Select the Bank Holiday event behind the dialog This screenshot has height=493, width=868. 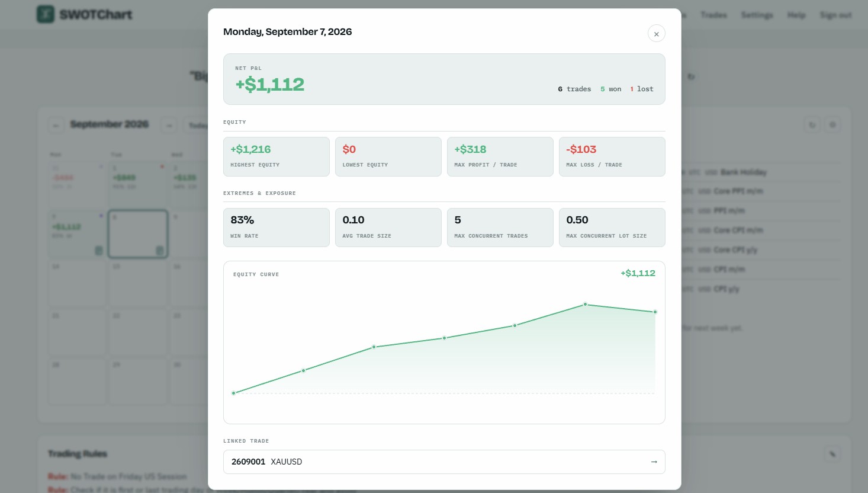coord(744,172)
